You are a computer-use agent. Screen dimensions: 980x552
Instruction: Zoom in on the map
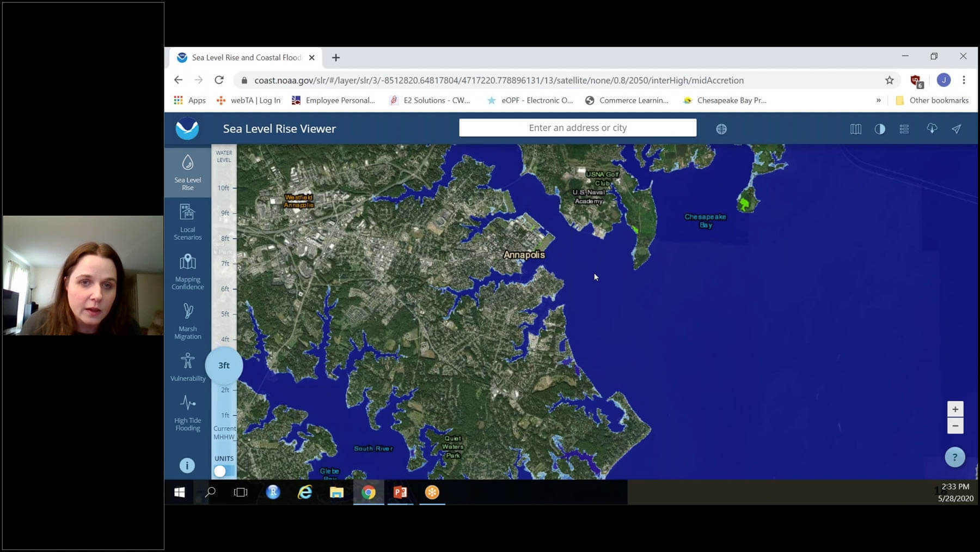click(955, 409)
